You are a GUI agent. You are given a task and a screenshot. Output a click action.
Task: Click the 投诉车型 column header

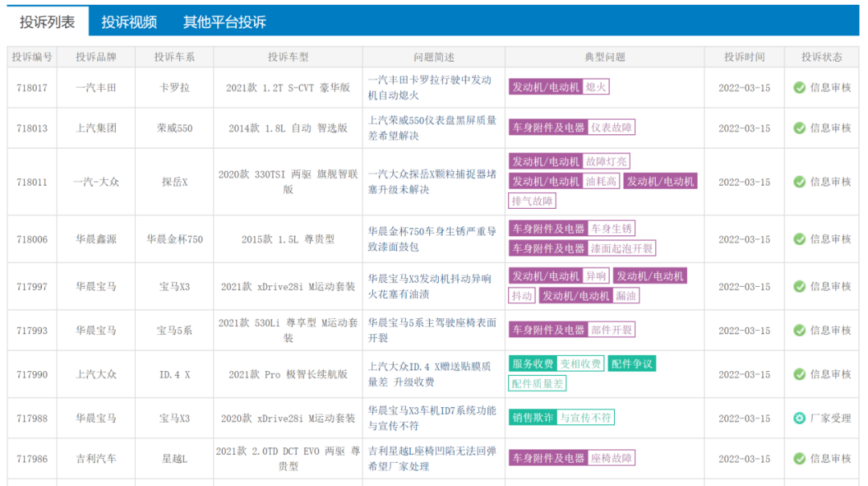pyautogui.click(x=288, y=57)
